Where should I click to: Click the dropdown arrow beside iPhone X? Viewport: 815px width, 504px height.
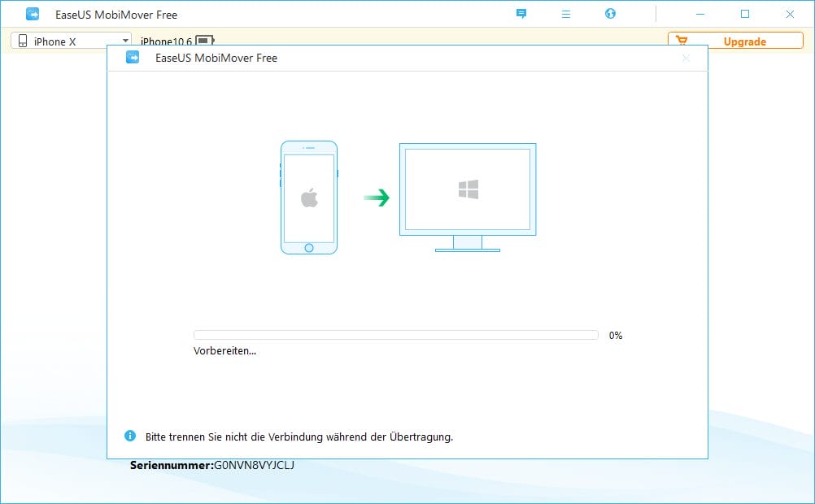coord(125,41)
